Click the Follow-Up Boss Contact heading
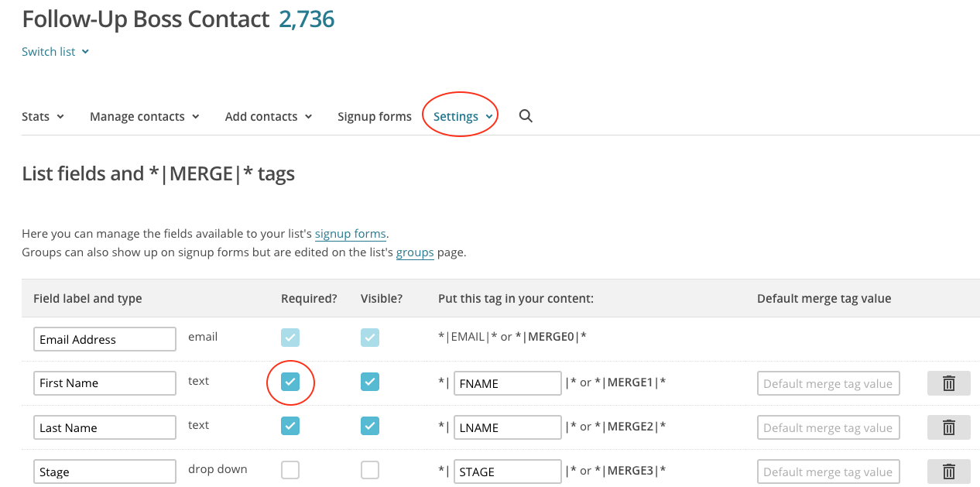Image resolution: width=980 pixels, height=487 pixels. [x=146, y=19]
